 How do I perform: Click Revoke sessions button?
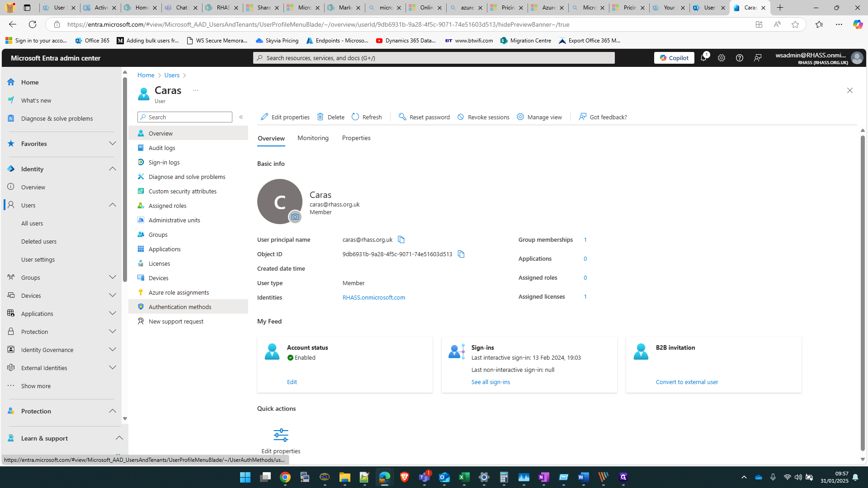tap(483, 117)
